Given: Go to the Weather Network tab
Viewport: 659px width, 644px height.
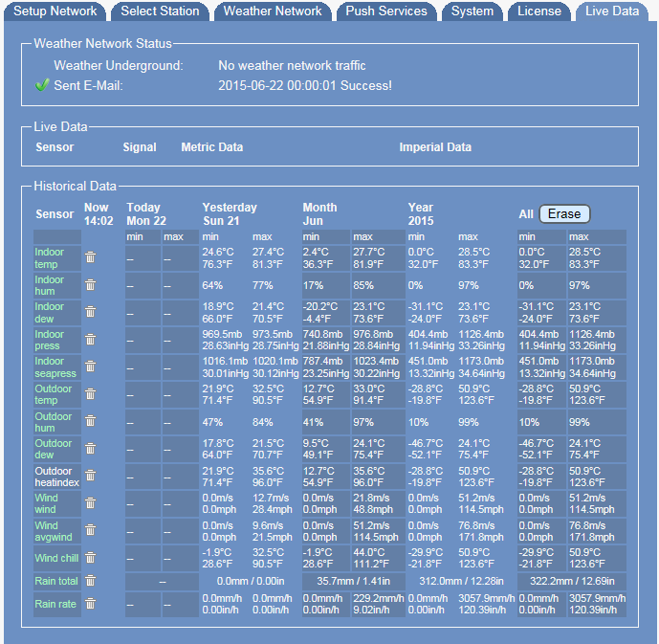Looking at the screenshot, I should click(273, 11).
